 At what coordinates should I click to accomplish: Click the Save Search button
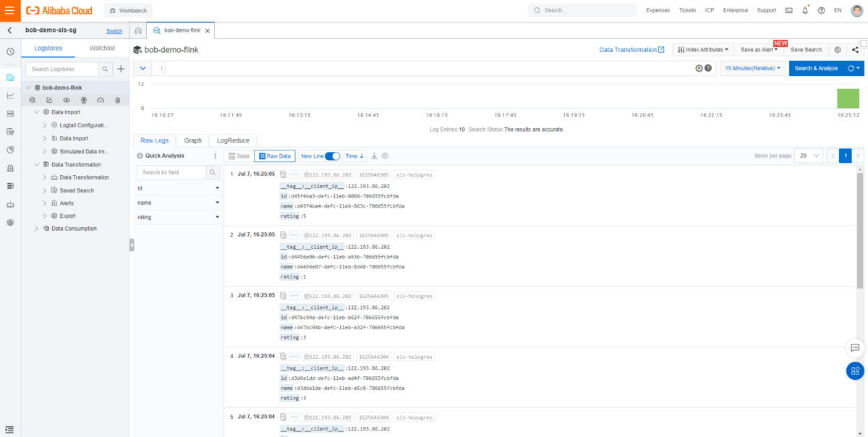pos(806,49)
